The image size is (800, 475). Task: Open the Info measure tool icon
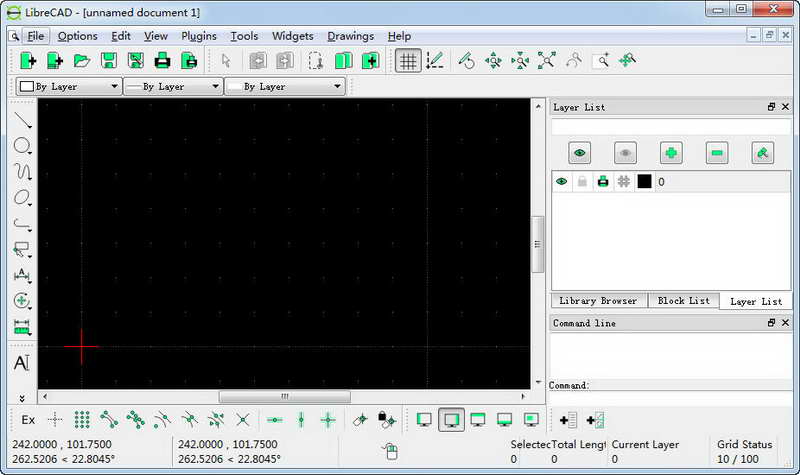click(x=22, y=327)
